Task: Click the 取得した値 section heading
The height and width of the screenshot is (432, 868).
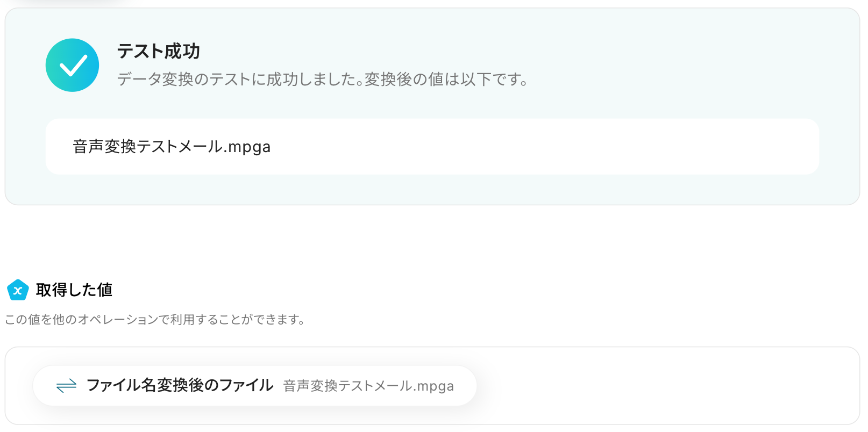Action: click(74, 290)
